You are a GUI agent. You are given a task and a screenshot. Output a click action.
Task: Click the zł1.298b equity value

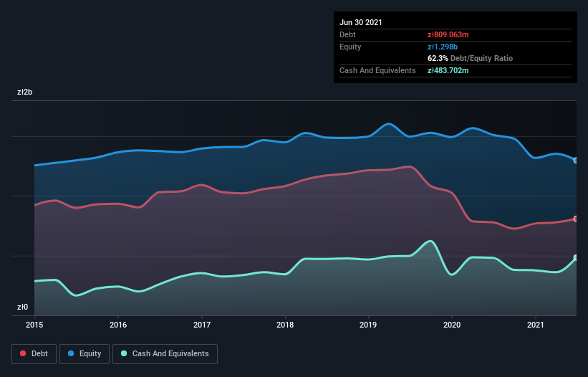[443, 47]
